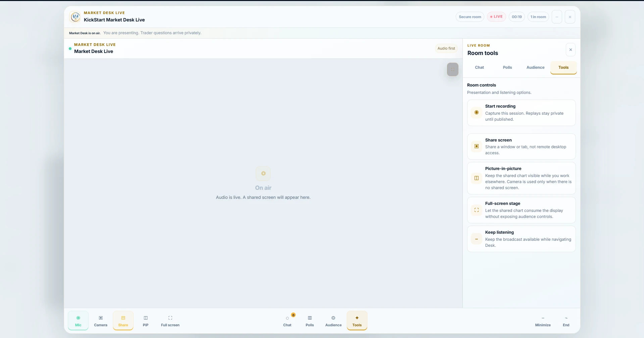Show Audience from the bottom toolbar
Viewport: 644px width, 338px height.
point(333,321)
